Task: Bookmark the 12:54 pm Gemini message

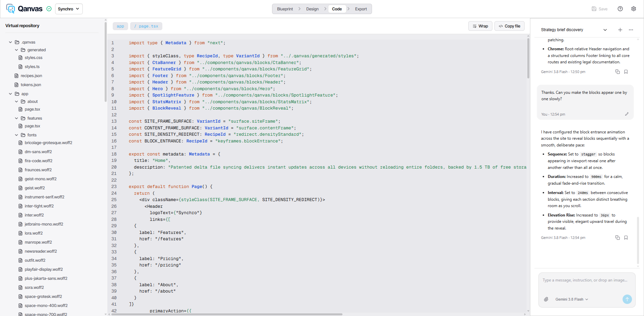Action: pyautogui.click(x=626, y=238)
